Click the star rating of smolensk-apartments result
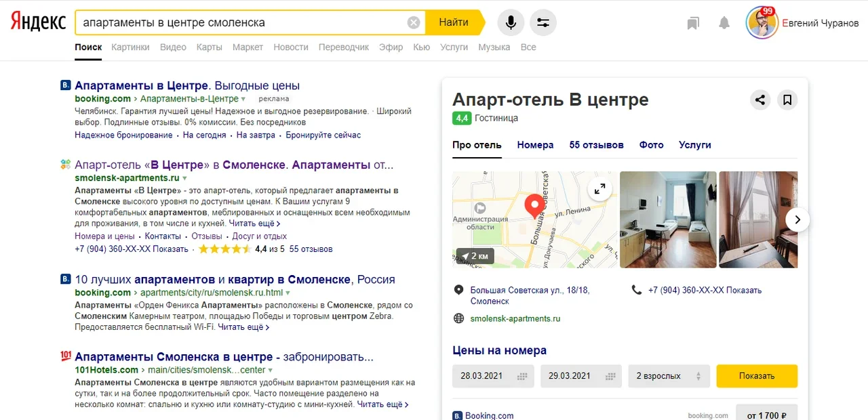The width and height of the screenshot is (868, 420). click(224, 249)
